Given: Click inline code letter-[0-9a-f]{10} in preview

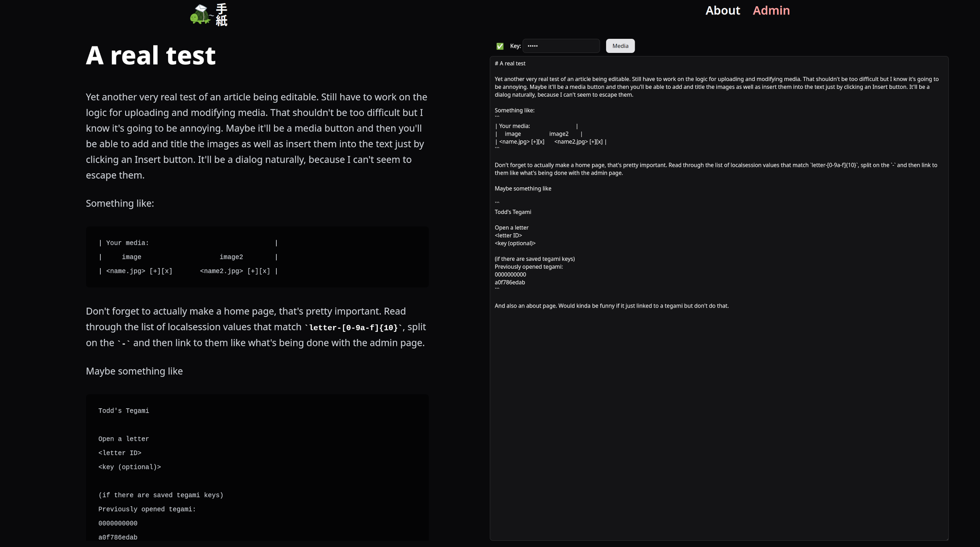Looking at the screenshot, I should coord(353,328).
